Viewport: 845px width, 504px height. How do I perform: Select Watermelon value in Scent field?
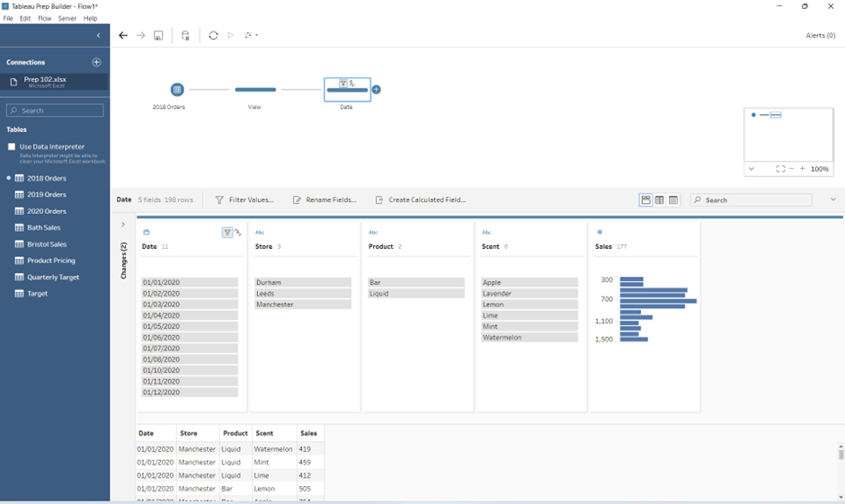tap(529, 338)
